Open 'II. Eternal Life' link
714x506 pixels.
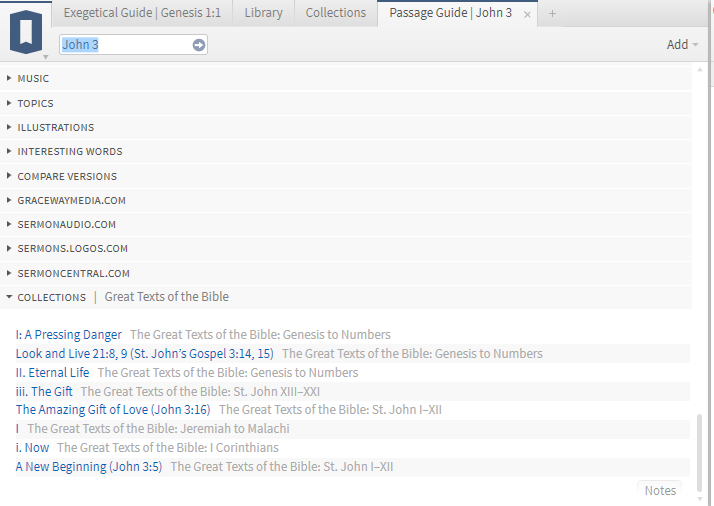(x=52, y=373)
